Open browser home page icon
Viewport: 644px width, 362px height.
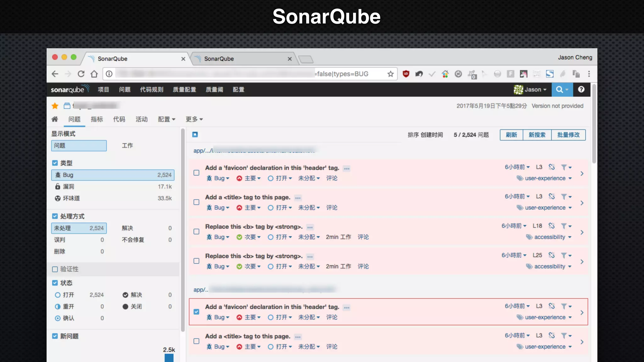coord(94,74)
